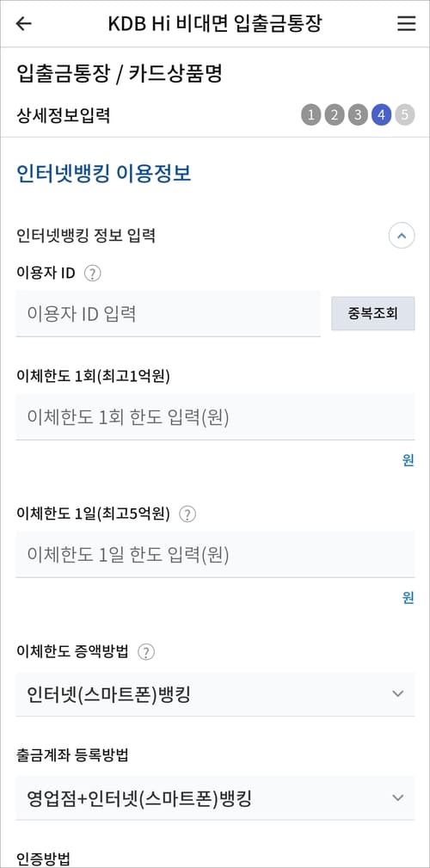Focus the 이체한도 1일 한도 입력 field
Viewport: 430px width, 868px height.
[215, 555]
